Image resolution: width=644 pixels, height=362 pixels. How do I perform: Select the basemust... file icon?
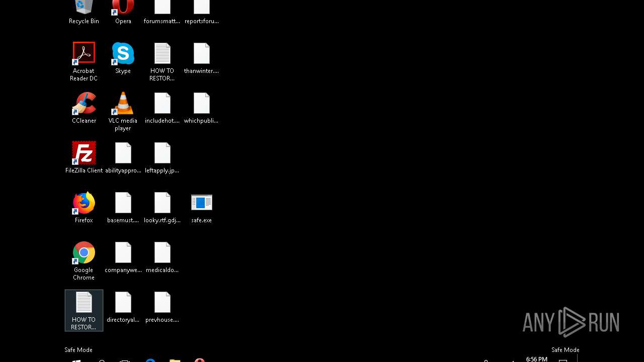tap(123, 207)
